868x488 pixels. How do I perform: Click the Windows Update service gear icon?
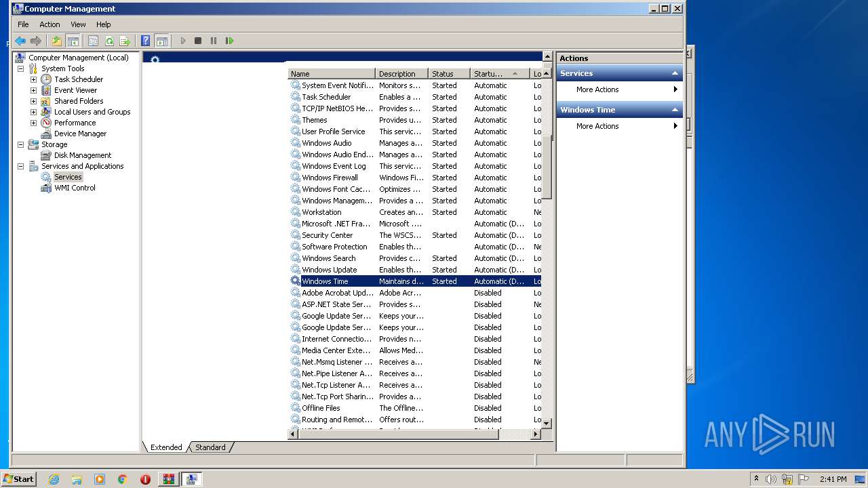tap(295, 270)
